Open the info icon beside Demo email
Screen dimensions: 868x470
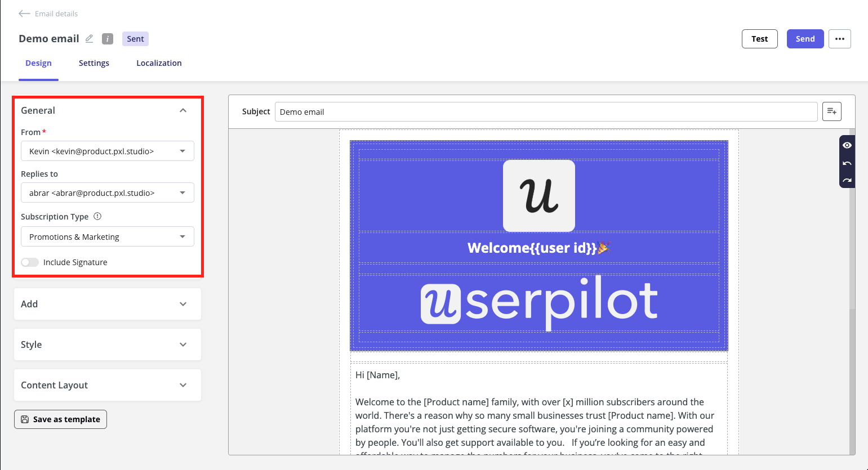pyautogui.click(x=108, y=39)
